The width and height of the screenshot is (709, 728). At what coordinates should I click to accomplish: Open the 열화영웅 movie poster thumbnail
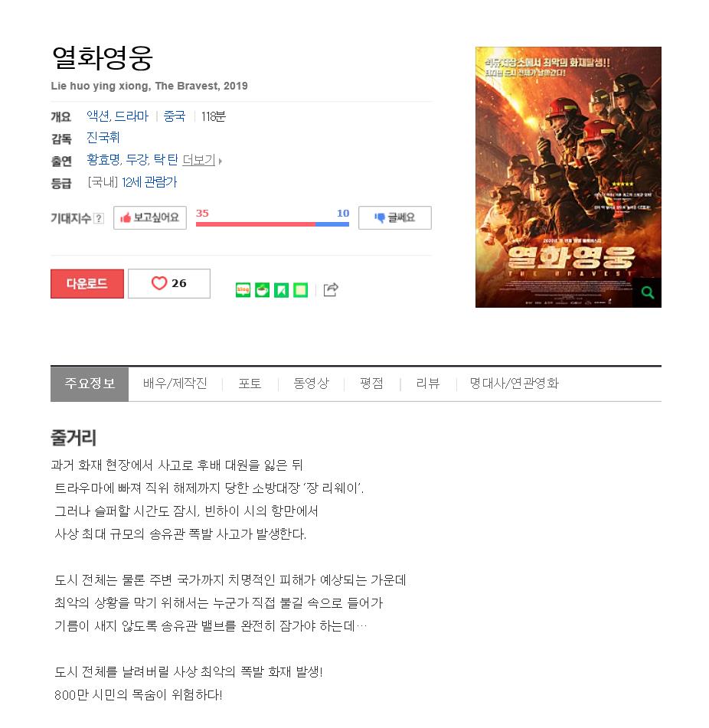click(x=568, y=177)
